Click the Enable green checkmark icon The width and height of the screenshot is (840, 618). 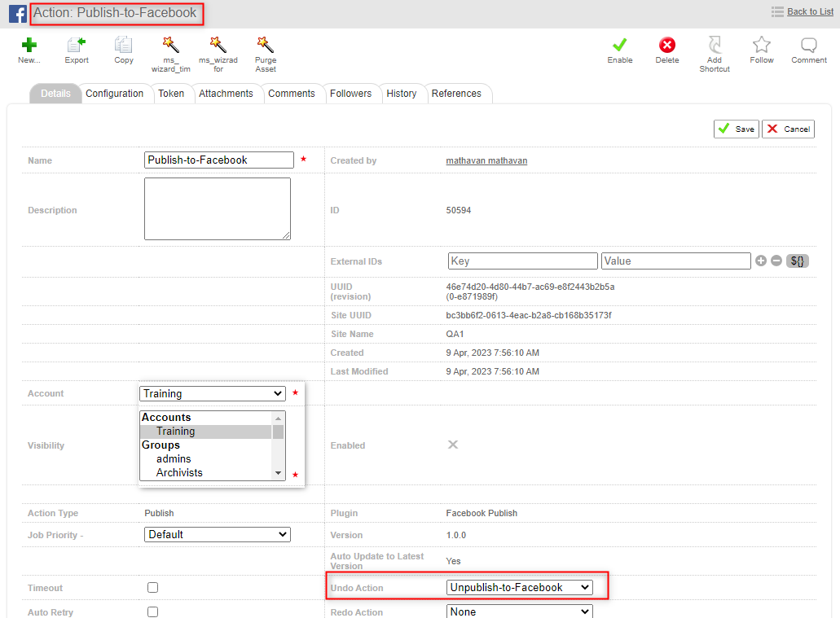point(620,45)
